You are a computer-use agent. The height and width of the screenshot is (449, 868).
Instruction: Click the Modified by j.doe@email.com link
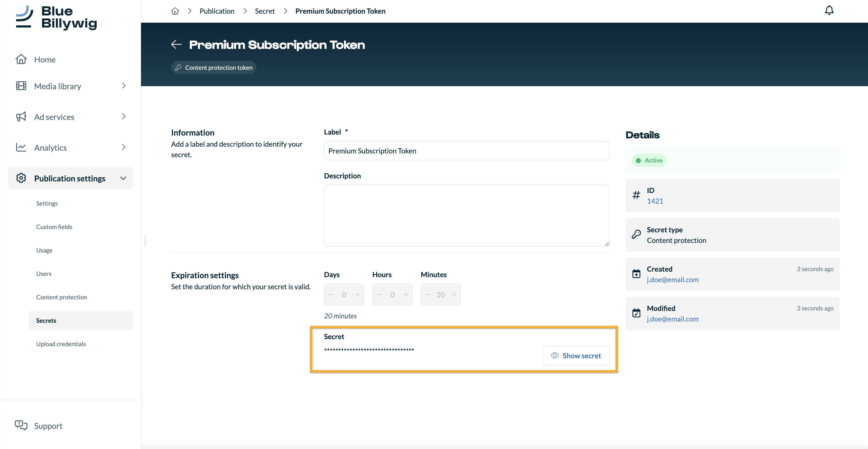tap(672, 319)
